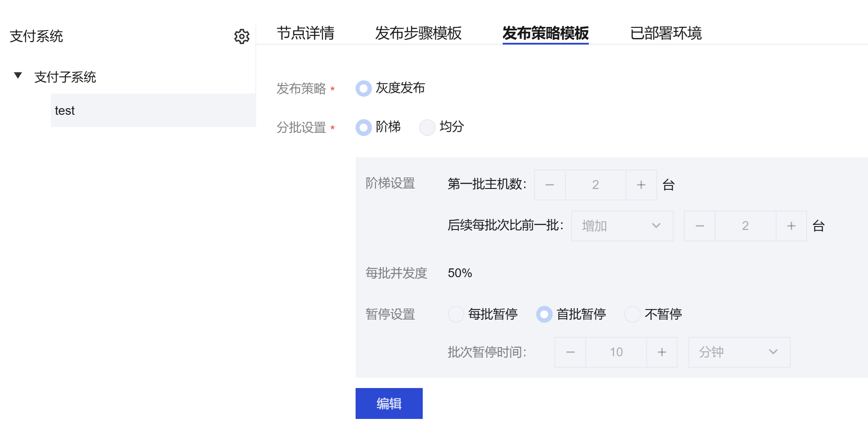868x441 pixels.
Task: Increase the 批次暂停时间 value
Action: click(662, 352)
